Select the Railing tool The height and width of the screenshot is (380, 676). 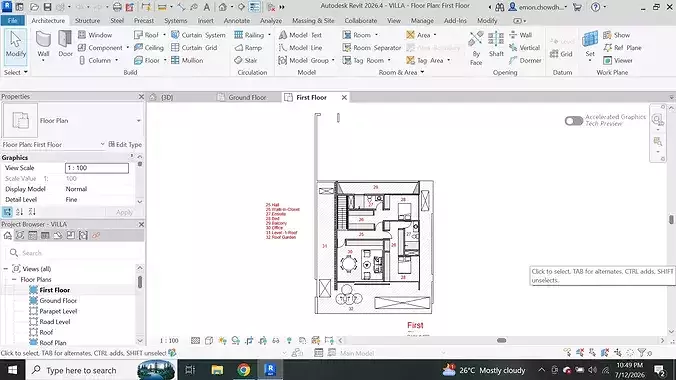(249, 35)
